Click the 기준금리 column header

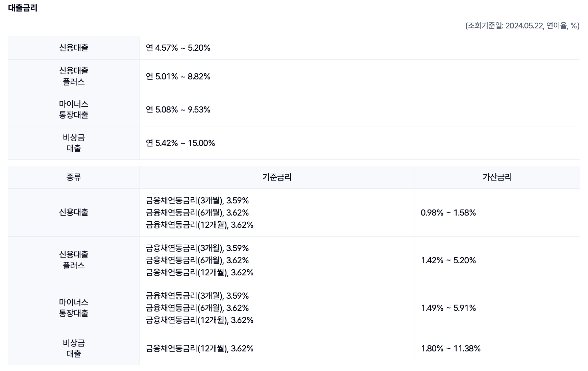(x=277, y=177)
